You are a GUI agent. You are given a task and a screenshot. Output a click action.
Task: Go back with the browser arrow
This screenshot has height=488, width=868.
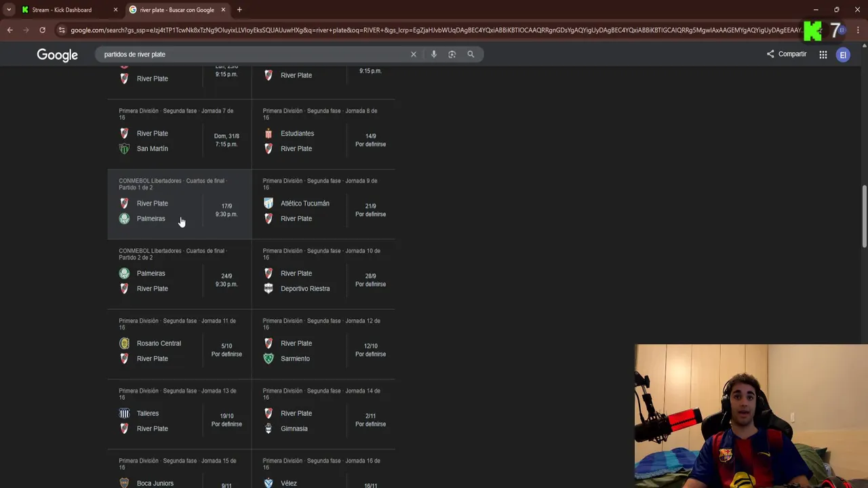click(9, 30)
